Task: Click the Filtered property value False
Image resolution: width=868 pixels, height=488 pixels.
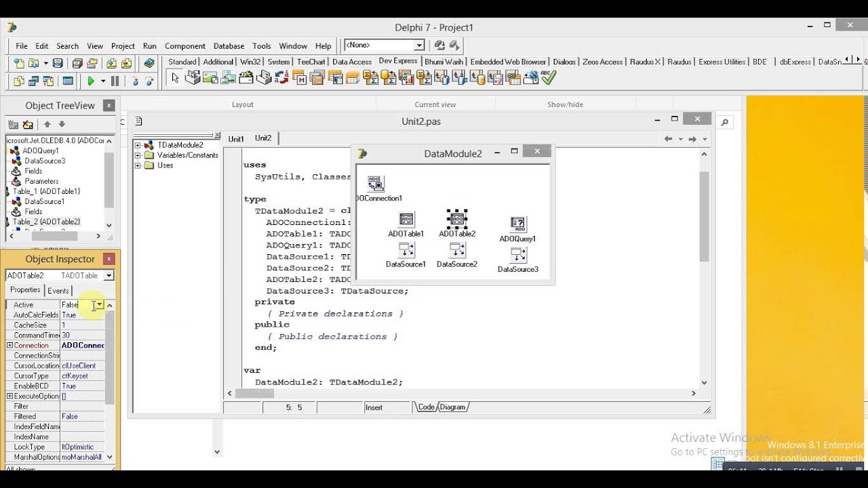Action: [82, 417]
